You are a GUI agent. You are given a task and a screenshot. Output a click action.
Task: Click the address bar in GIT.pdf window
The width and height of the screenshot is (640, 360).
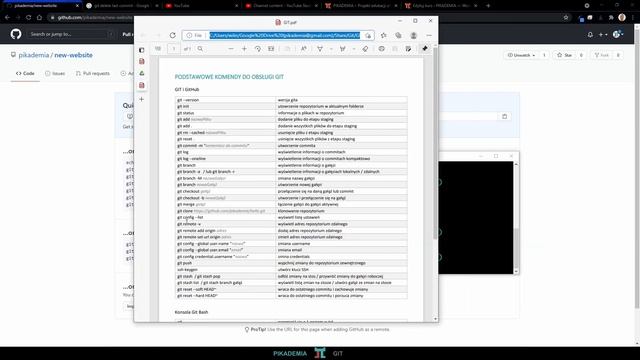278,36
